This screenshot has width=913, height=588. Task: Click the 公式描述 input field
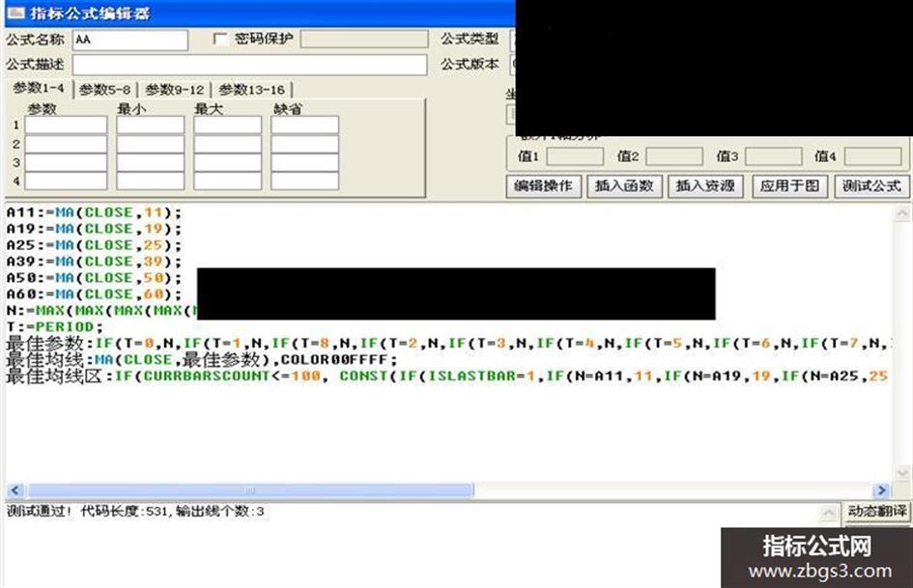tap(250, 65)
